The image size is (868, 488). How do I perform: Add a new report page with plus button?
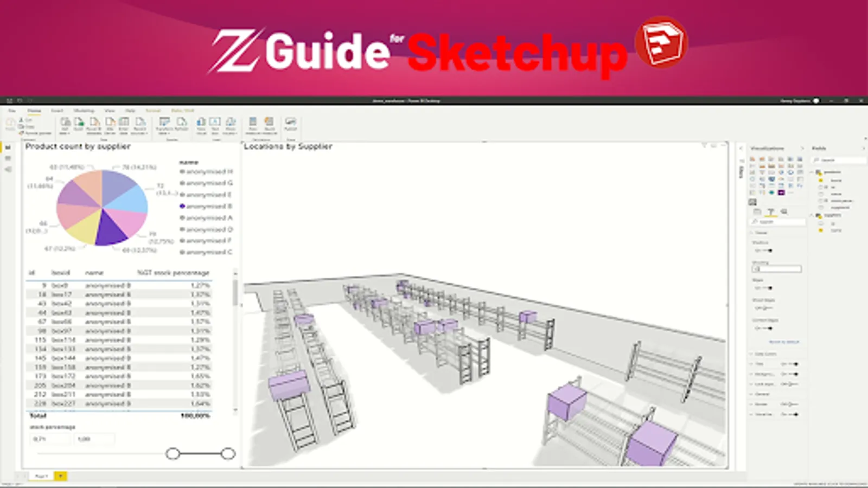click(x=61, y=476)
